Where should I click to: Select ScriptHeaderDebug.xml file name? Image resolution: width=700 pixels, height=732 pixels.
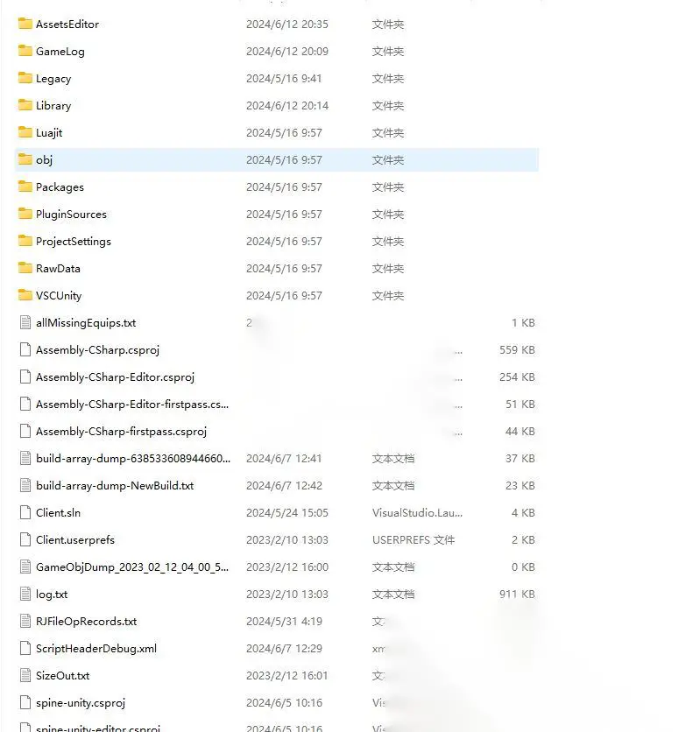(96, 649)
